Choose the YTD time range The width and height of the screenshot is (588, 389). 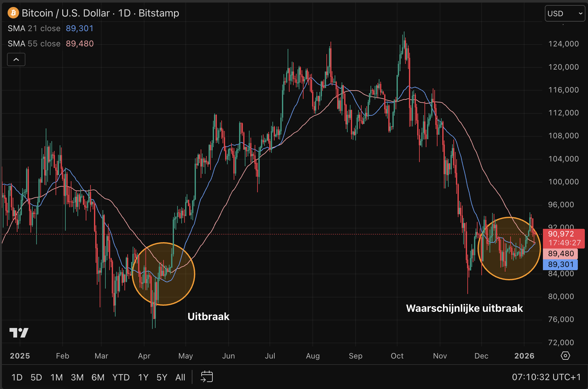(x=121, y=377)
